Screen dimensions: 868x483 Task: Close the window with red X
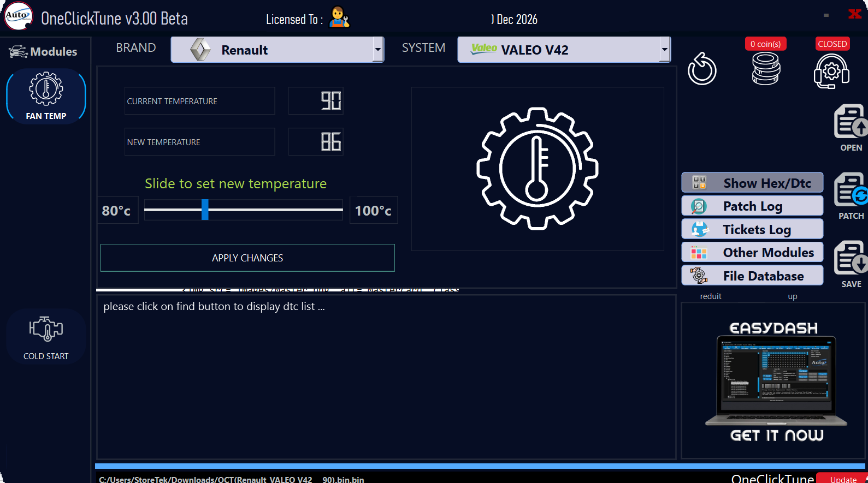pyautogui.click(x=855, y=14)
